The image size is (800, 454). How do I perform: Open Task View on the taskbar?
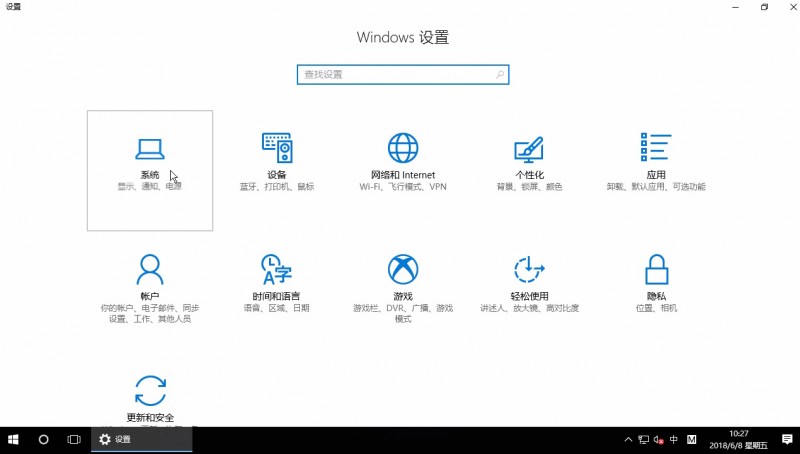(x=74, y=440)
